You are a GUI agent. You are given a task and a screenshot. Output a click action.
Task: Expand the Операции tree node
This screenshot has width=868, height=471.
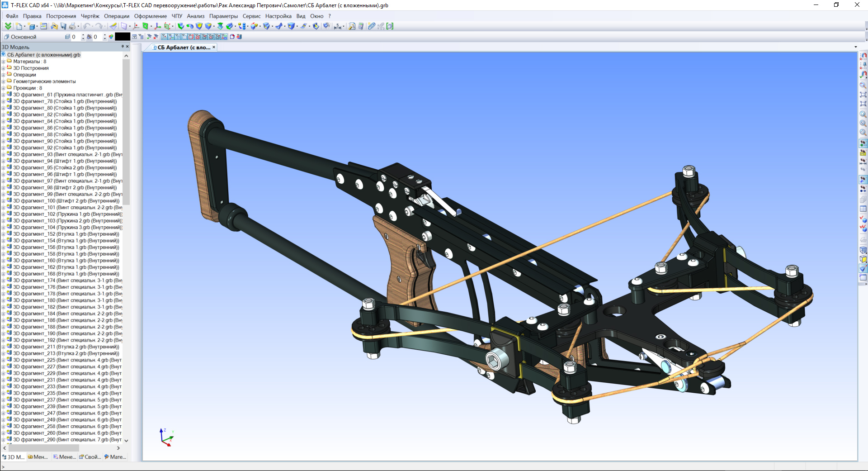(x=4, y=75)
